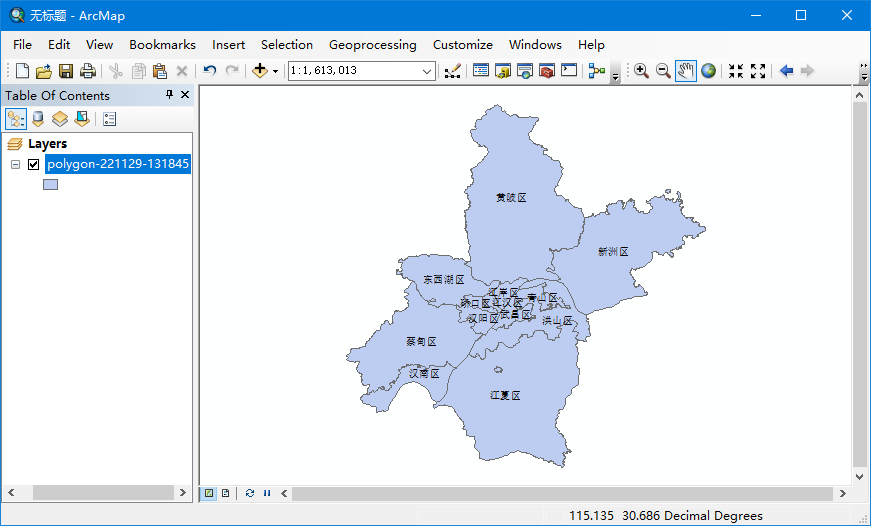Select List By Visibility view
Image resolution: width=871 pixels, height=526 pixels.
point(59,119)
